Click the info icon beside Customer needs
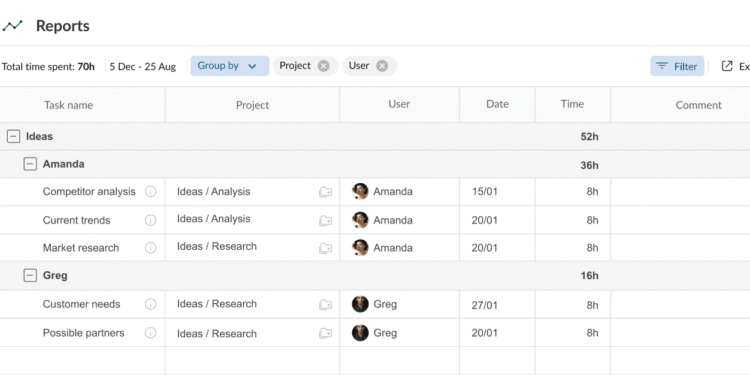This screenshot has width=750, height=375. click(x=151, y=304)
